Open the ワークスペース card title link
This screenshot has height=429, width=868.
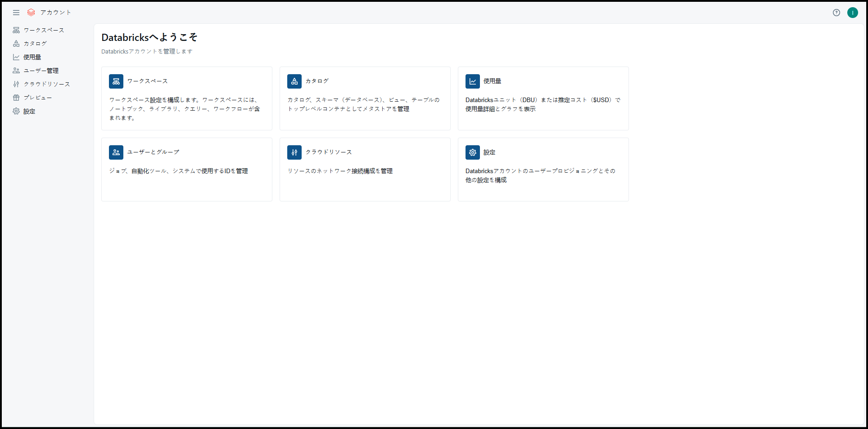click(148, 81)
